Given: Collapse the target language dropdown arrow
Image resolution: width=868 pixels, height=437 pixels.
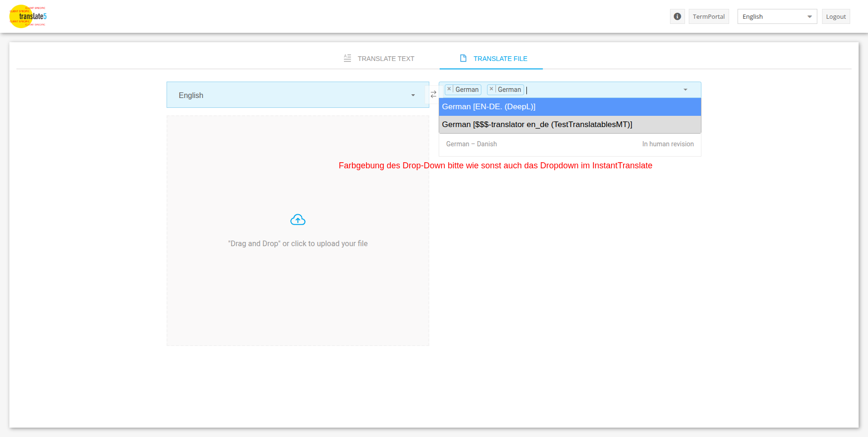Looking at the screenshot, I should pyautogui.click(x=685, y=90).
